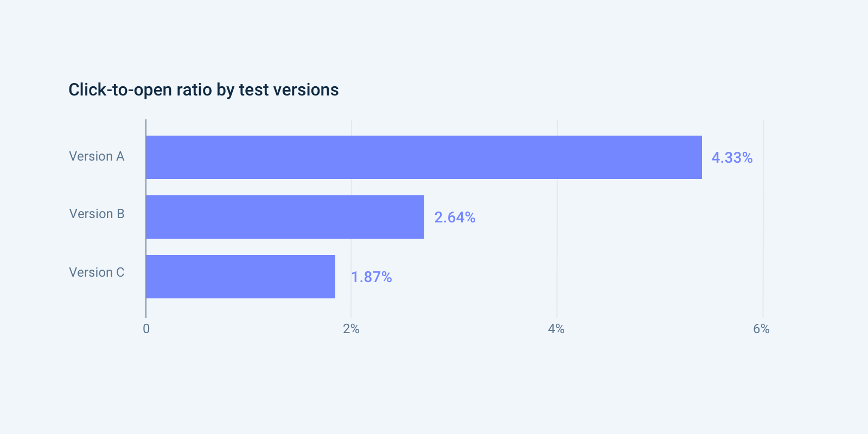Select the 'Version B' axis label
868x434 pixels.
[x=97, y=214]
